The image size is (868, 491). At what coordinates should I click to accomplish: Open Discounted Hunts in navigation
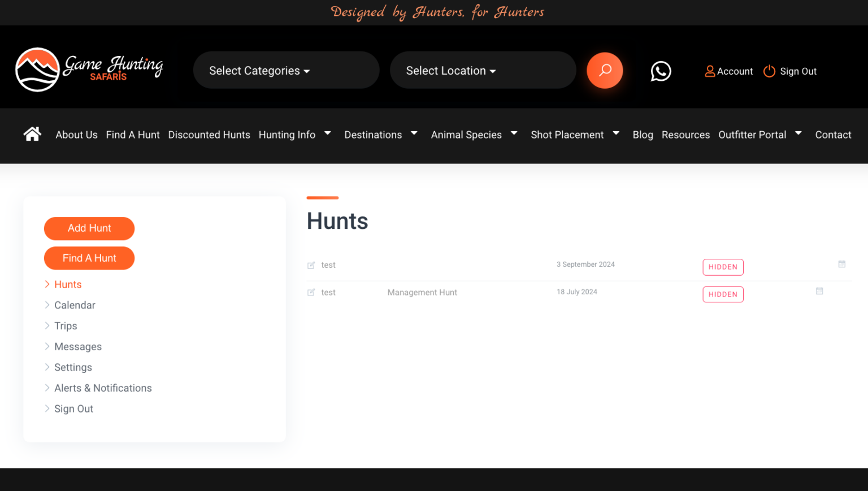pyautogui.click(x=209, y=134)
